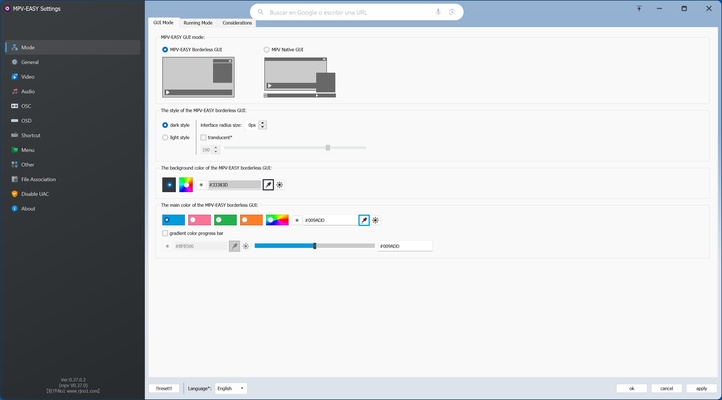This screenshot has width=722, height=400.
Task: Choose dark style option
Action: 165,125
